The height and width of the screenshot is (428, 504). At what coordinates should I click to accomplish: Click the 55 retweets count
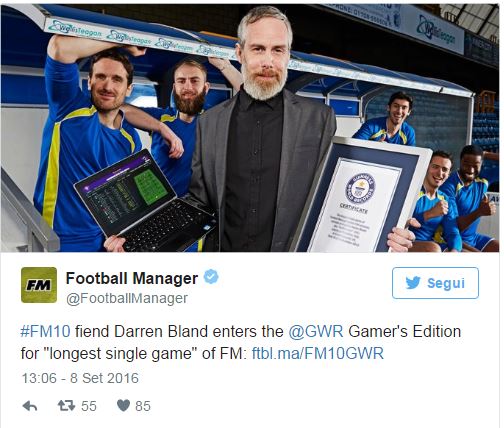[x=89, y=406]
